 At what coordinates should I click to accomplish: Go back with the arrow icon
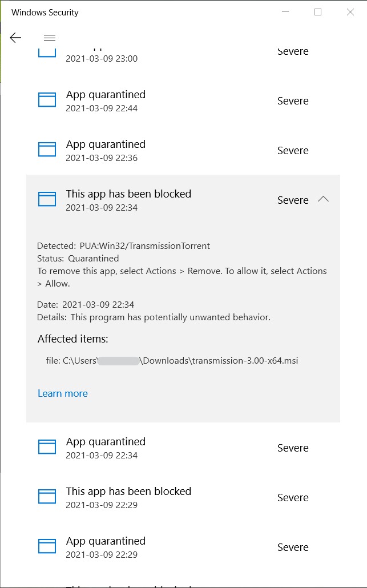pyautogui.click(x=15, y=38)
